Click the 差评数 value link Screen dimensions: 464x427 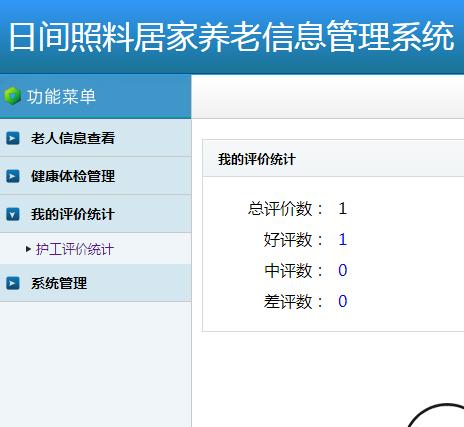click(x=343, y=301)
